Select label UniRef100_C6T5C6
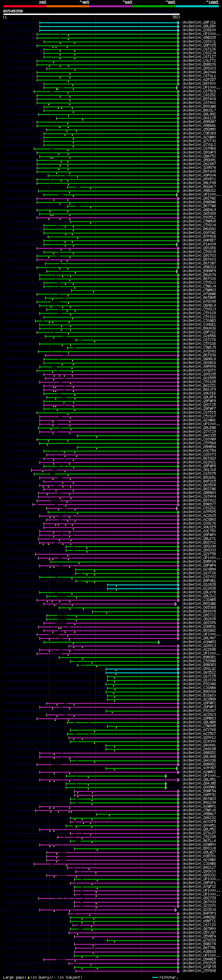 click(x=199, y=91)
